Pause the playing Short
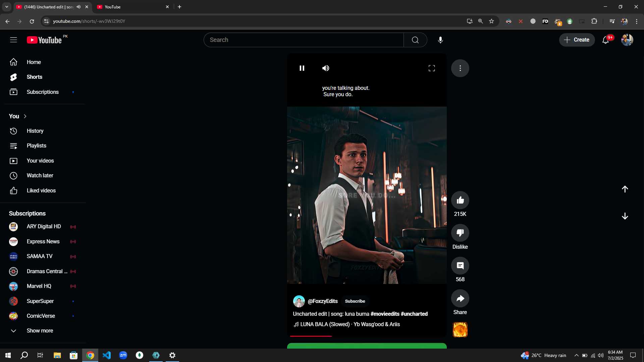This screenshot has width=644, height=362. [302, 68]
